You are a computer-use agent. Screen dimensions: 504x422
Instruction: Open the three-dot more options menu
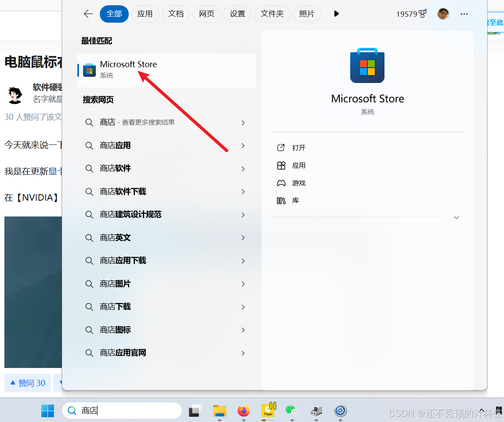[464, 14]
